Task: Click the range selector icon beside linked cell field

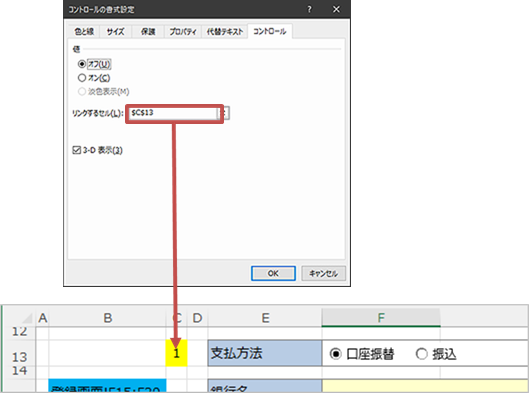Action: click(226, 113)
